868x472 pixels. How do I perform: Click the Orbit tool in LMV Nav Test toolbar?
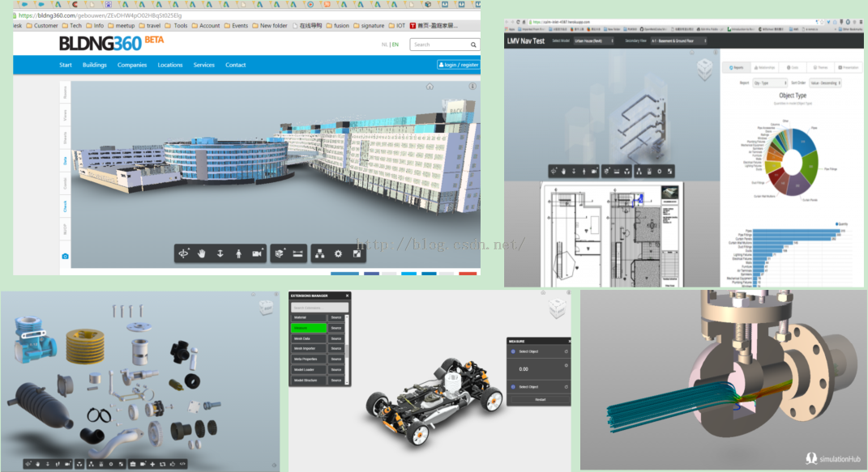[x=554, y=172]
